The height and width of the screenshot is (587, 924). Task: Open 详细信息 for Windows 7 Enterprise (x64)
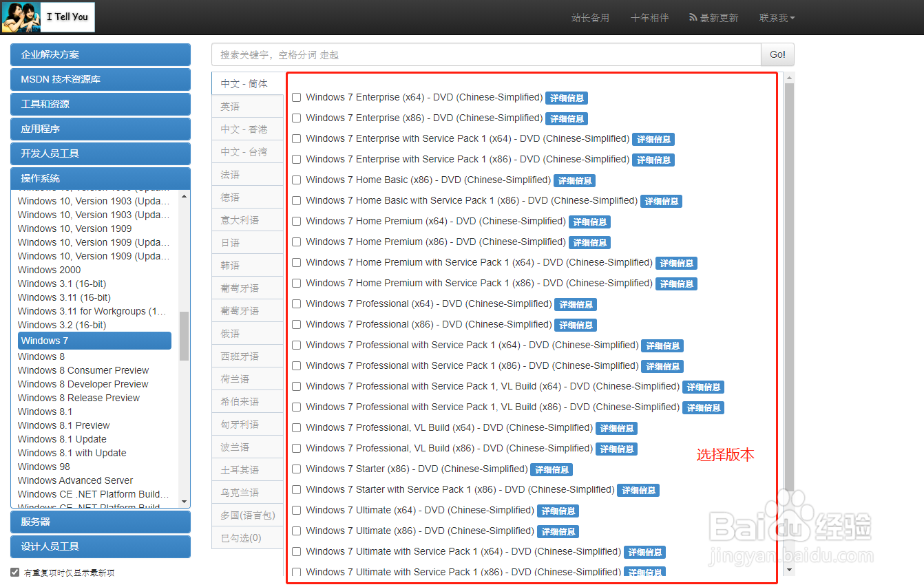tap(567, 98)
